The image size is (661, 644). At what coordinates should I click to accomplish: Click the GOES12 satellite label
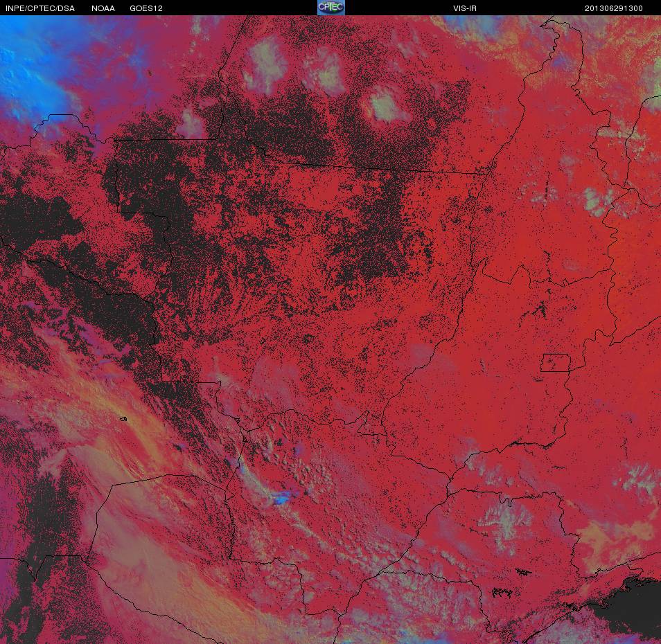146,8
